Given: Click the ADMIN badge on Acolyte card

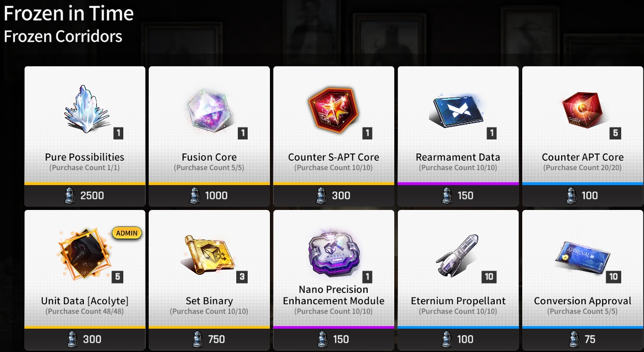Looking at the screenshot, I should [127, 233].
